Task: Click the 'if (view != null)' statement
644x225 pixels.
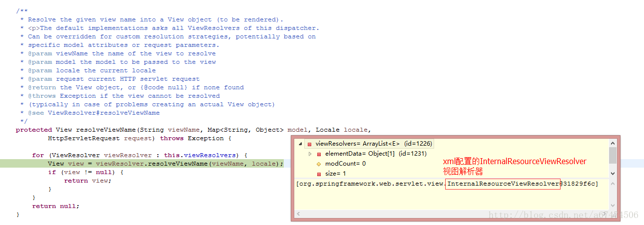Action: coord(86,172)
